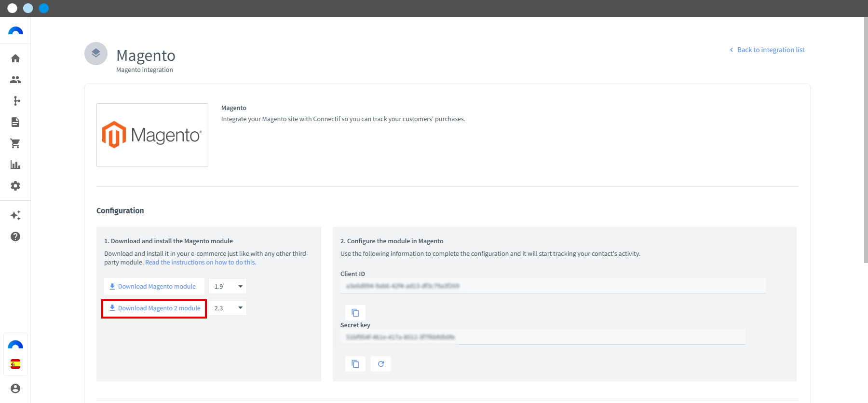The image size is (868, 403).
Task: Click the Secret key field
Action: [543, 337]
